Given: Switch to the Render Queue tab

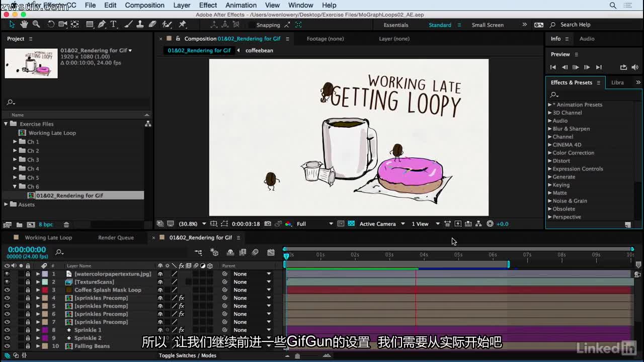Looking at the screenshot, I should point(116,237).
